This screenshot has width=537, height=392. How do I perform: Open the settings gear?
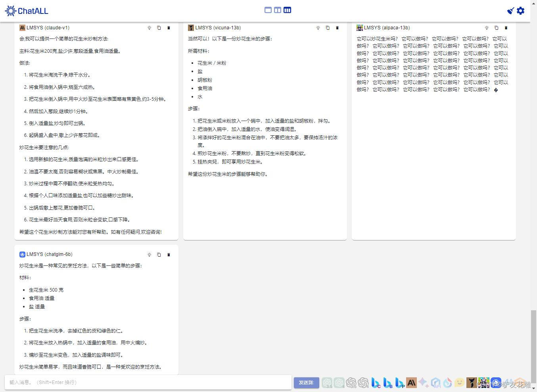(521, 11)
